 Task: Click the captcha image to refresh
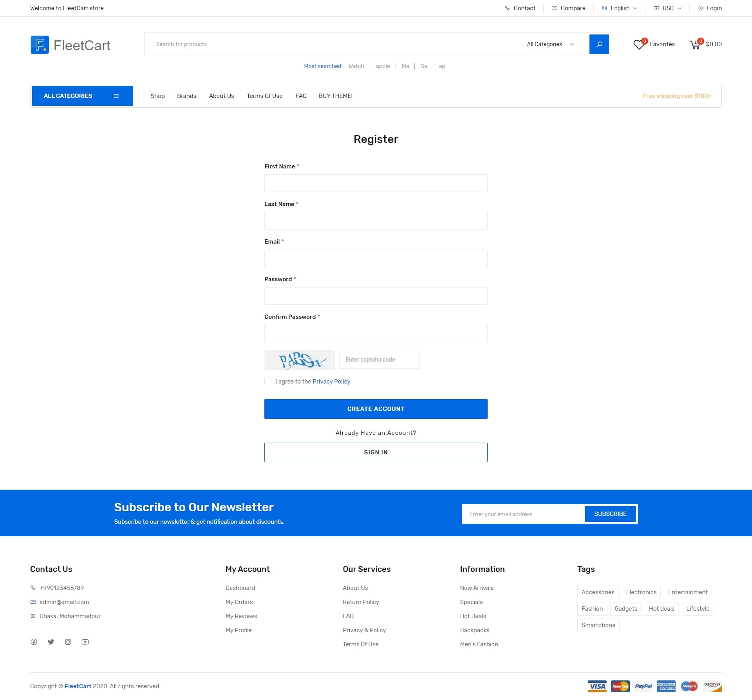point(299,360)
